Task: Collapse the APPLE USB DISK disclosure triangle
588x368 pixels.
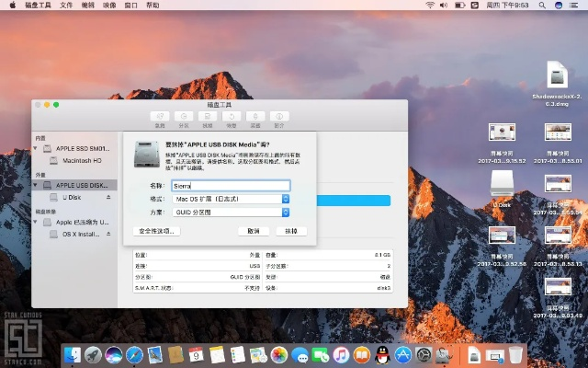Action: 37,185
